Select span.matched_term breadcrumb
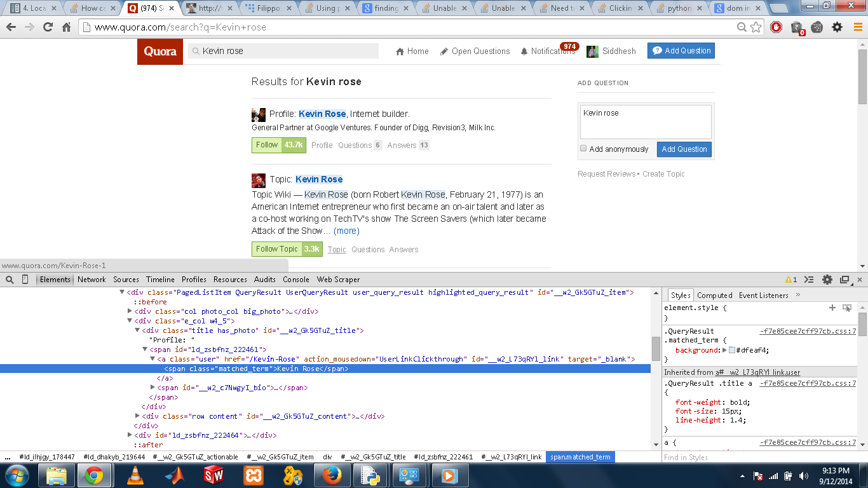 (x=580, y=457)
